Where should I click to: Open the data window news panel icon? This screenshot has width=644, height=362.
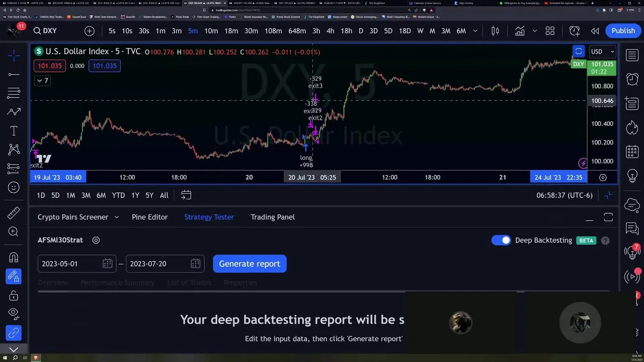632,104
